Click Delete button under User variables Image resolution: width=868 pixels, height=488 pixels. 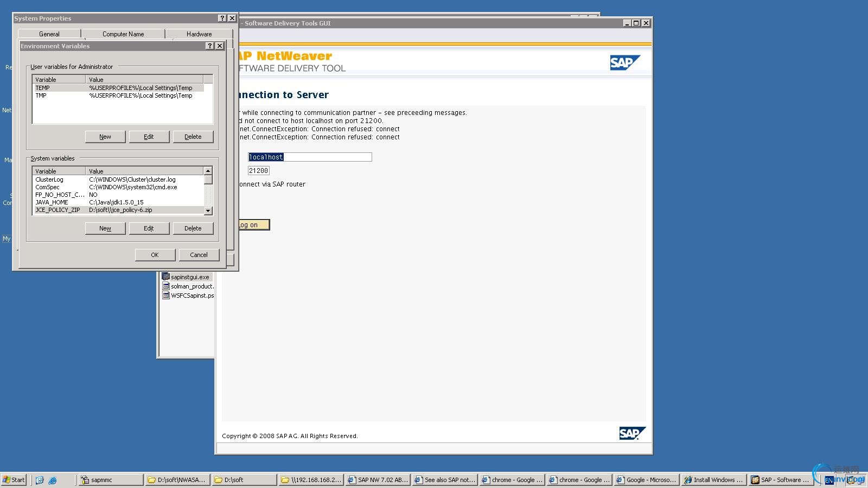tap(193, 137)
